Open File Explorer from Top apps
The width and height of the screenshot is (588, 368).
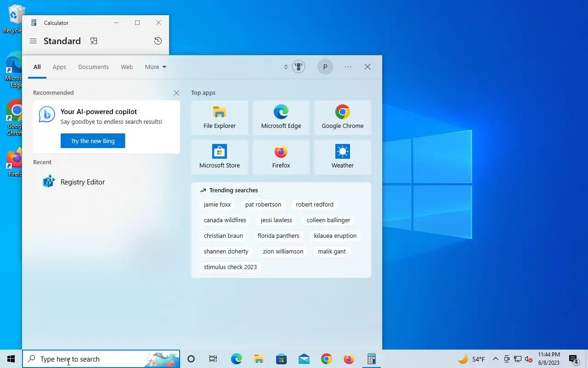coord(220,118)
